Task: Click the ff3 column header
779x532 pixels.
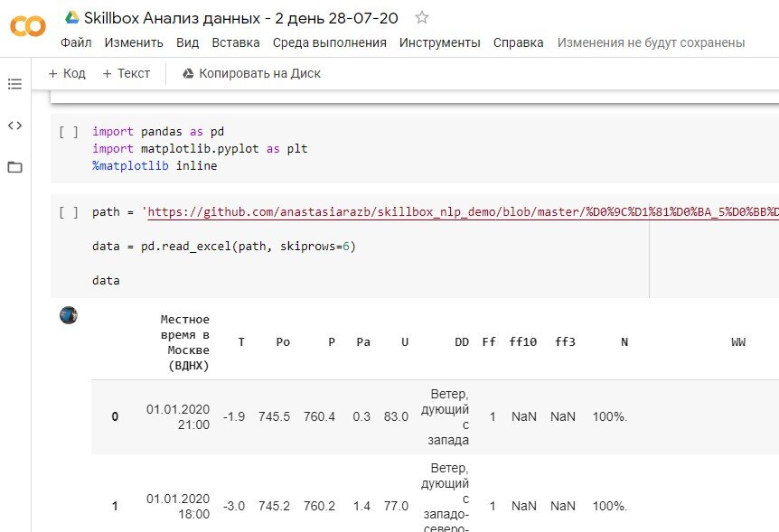Action: pos(565,341)
